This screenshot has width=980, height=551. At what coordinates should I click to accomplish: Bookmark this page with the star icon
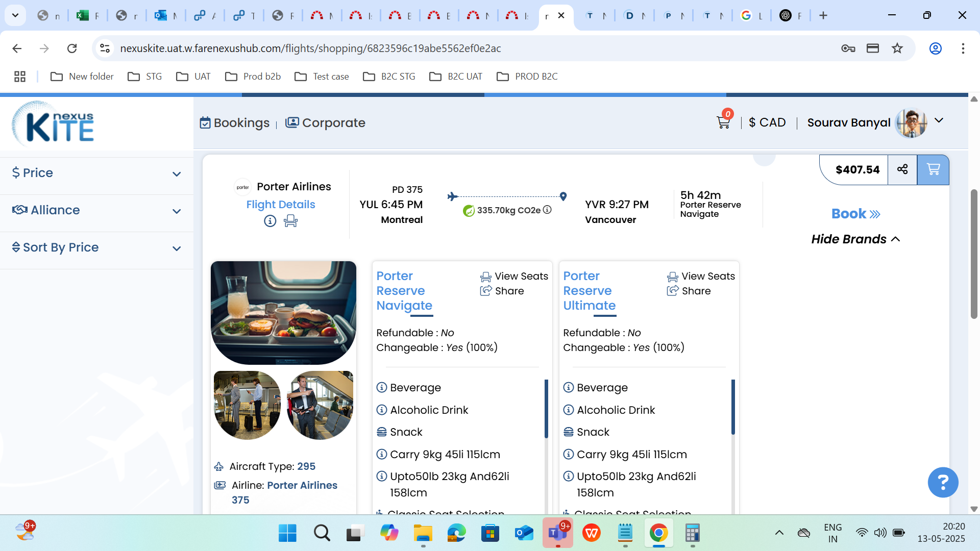(897, 48)
